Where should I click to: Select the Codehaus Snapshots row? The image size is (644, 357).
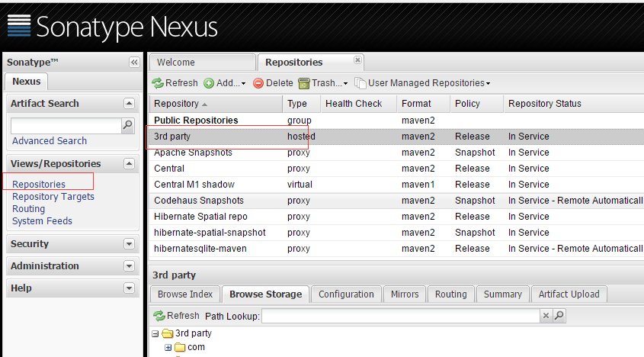pos(397,201)
